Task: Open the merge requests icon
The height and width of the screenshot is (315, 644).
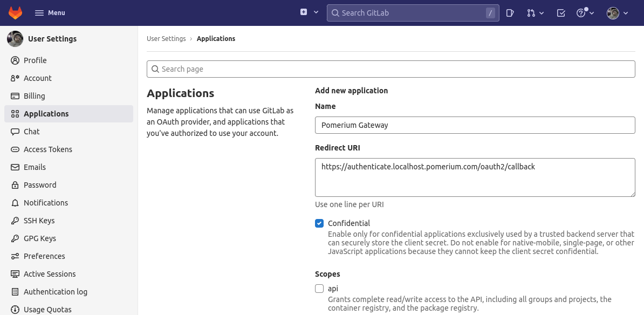Action: [531, 12]
